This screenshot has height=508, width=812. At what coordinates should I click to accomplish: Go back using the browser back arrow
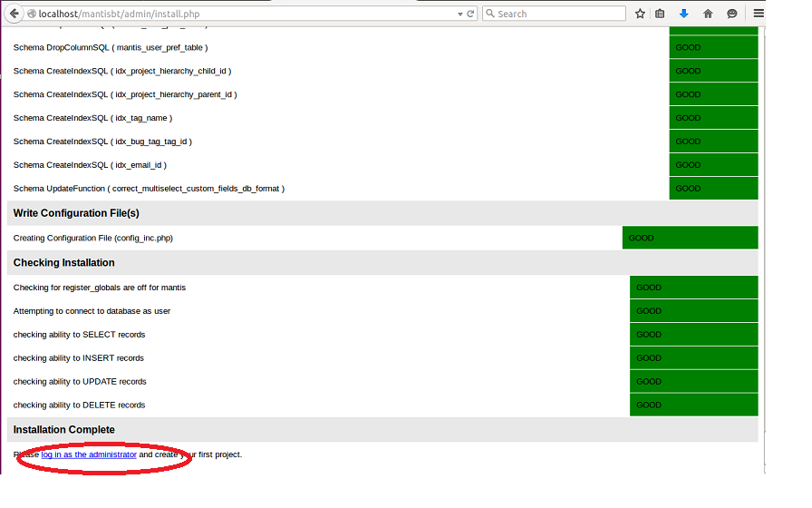(14, 14)
